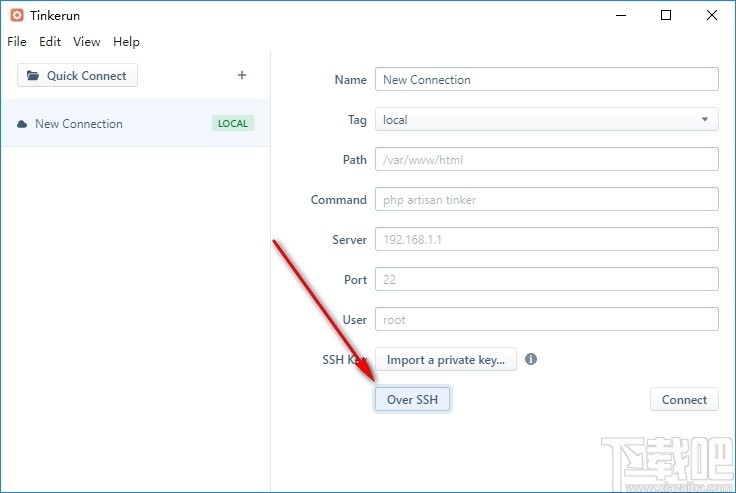Image resolution: width=736 pixels, height=493 pixels.
Task: Click the LOCAL tag badge
Action: [233, 123]
